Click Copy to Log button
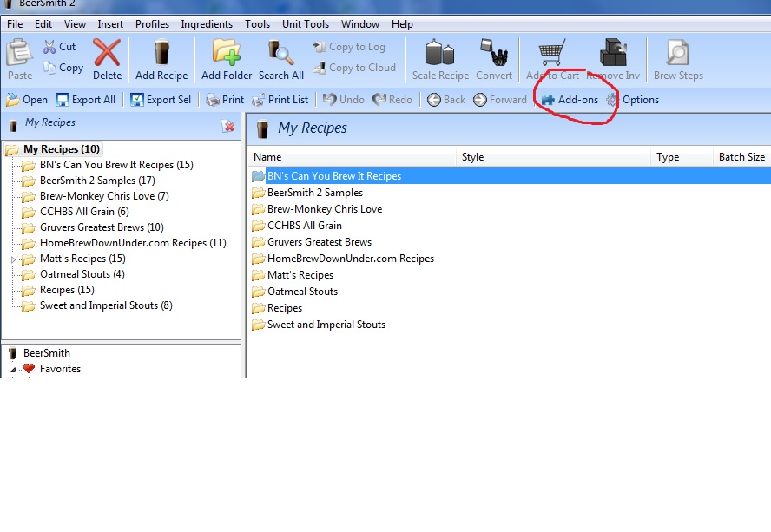The width and height of the screenshot is (771, 532). 349,47
